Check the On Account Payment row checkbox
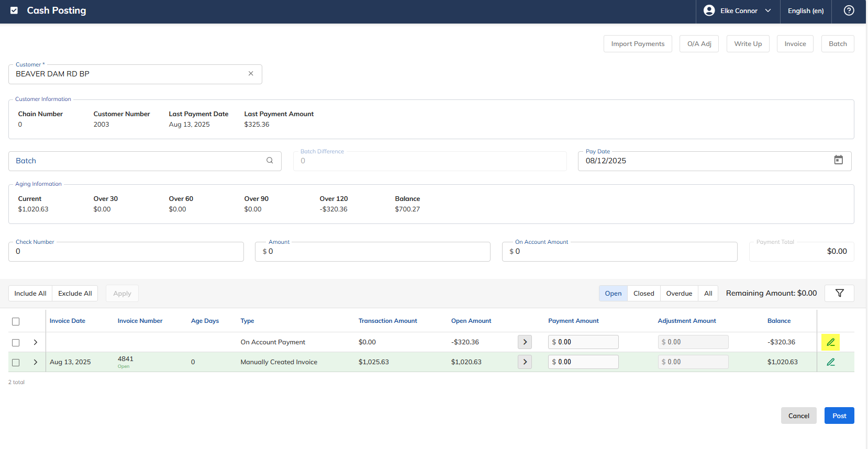Image resolution: width=868 pixels, height=449 pixels. (16, 342)
